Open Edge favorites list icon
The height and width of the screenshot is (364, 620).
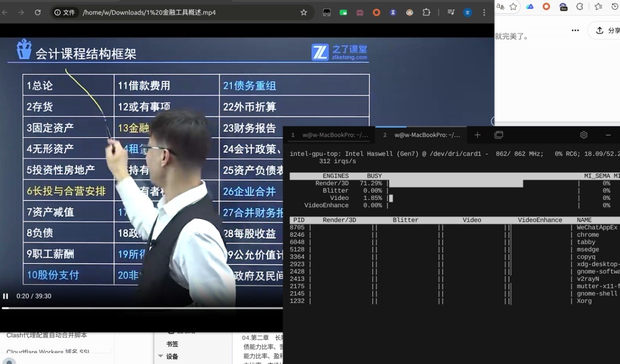(x=598, y=6)
